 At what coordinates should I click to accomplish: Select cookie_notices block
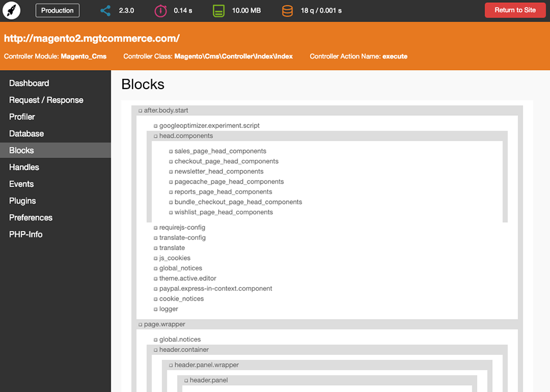pos(181,299)
